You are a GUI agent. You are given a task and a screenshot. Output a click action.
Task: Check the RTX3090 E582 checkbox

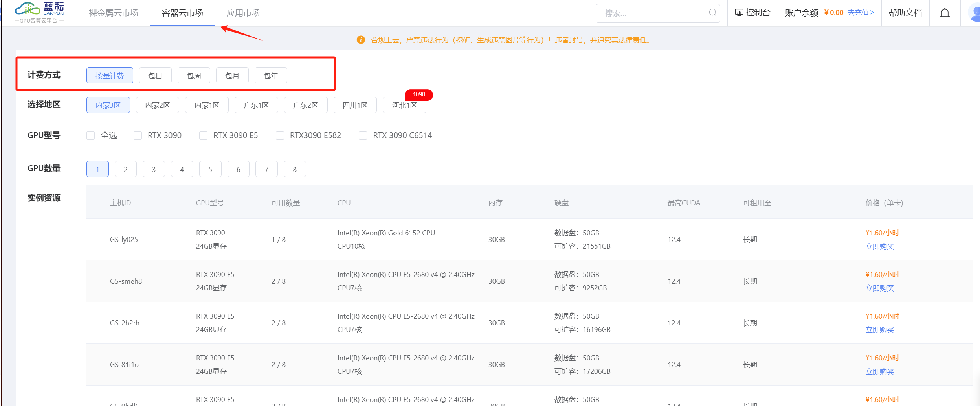[x=280, y=135]
